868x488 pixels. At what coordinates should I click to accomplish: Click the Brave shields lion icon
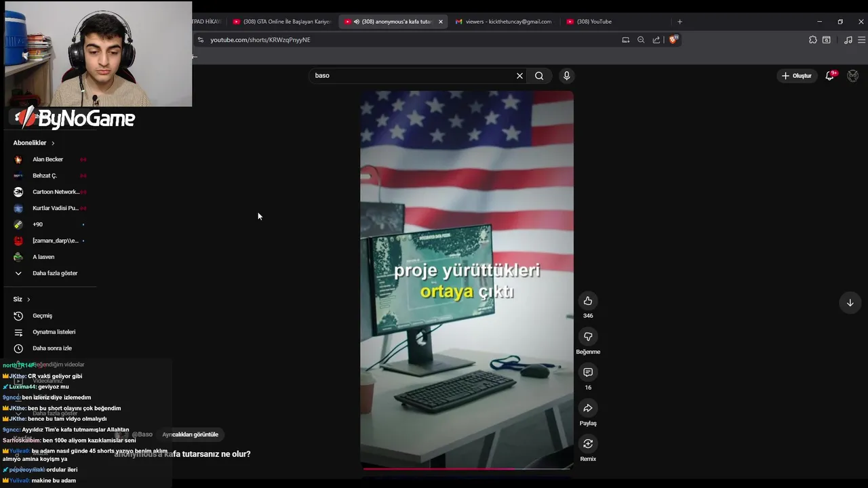pos(673,40)
